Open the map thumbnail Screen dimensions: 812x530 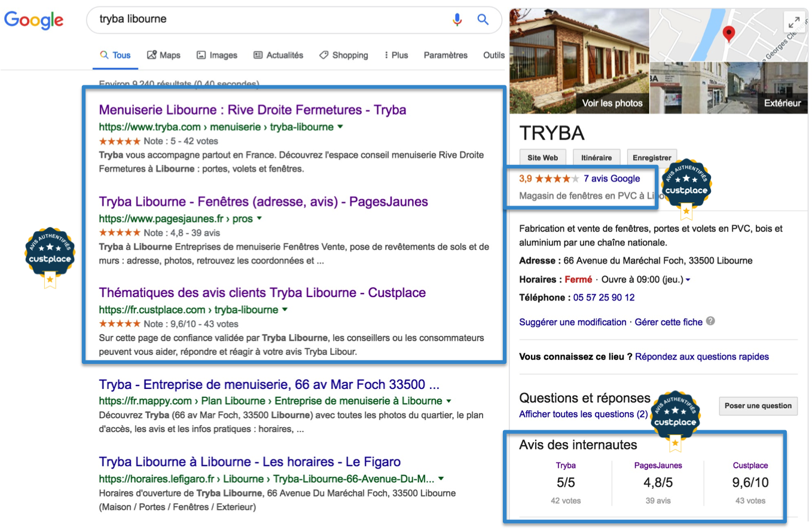click(728, 35)
